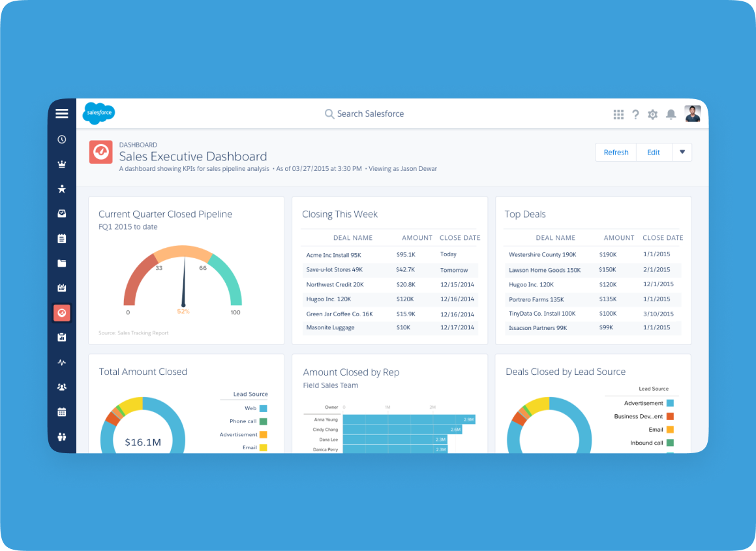This screenshot has height=551, width=756.
Task: Open the pulse activity sidebar icon
Action: coord(62,363)
